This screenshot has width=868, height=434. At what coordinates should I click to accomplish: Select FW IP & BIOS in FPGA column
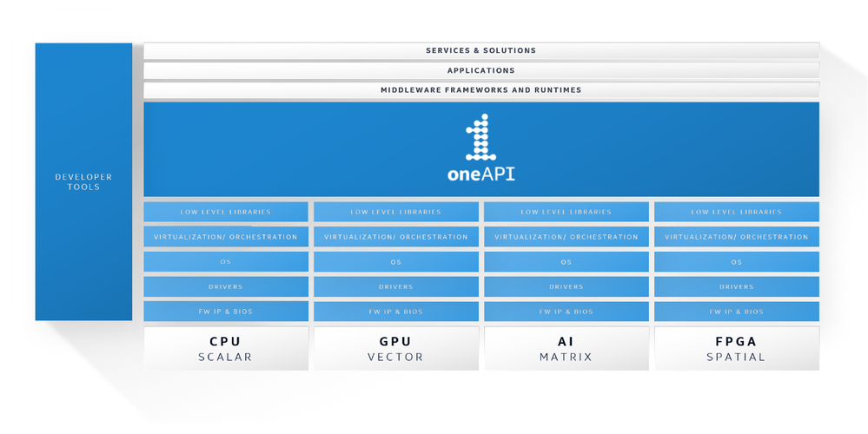tap(737, 312)
